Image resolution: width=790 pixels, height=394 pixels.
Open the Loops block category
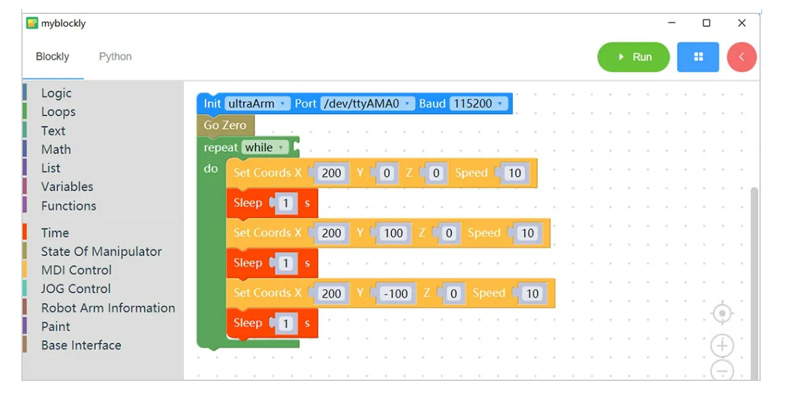[58, 112]
